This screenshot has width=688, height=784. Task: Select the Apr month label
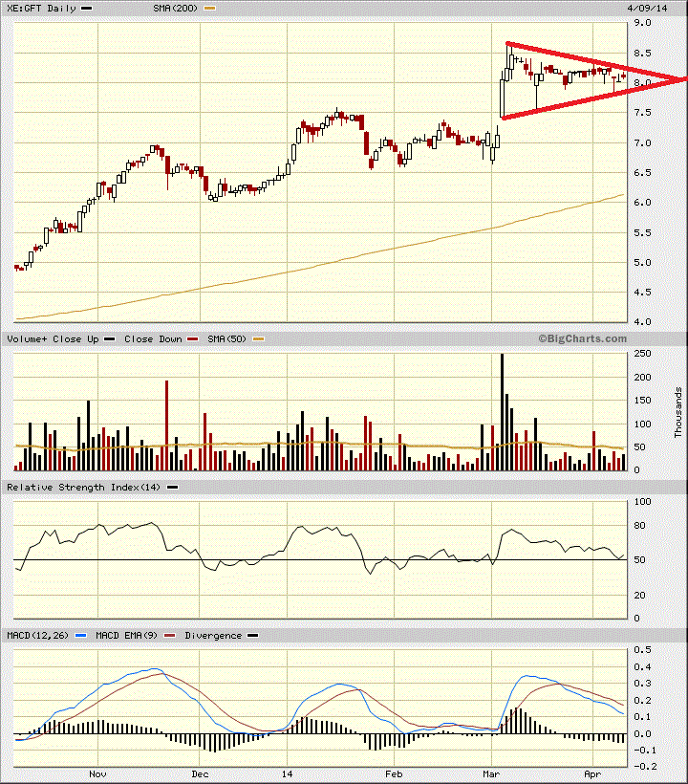pyautogui.click(x=592, y=774)
